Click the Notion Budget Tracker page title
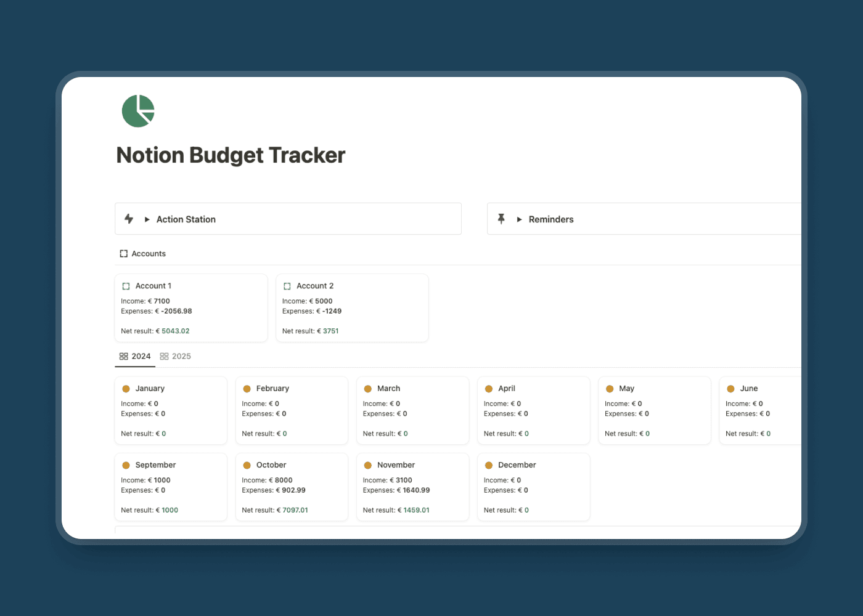 231,155
